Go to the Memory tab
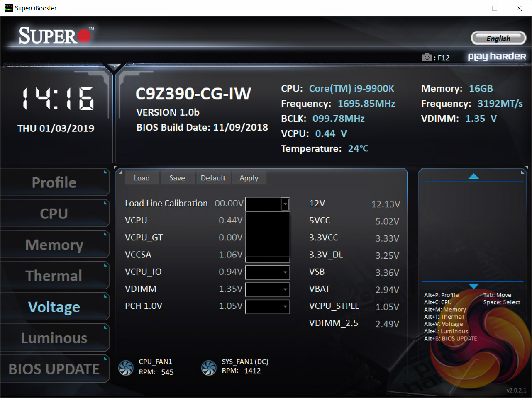The image size is (532, 398). 54,245
